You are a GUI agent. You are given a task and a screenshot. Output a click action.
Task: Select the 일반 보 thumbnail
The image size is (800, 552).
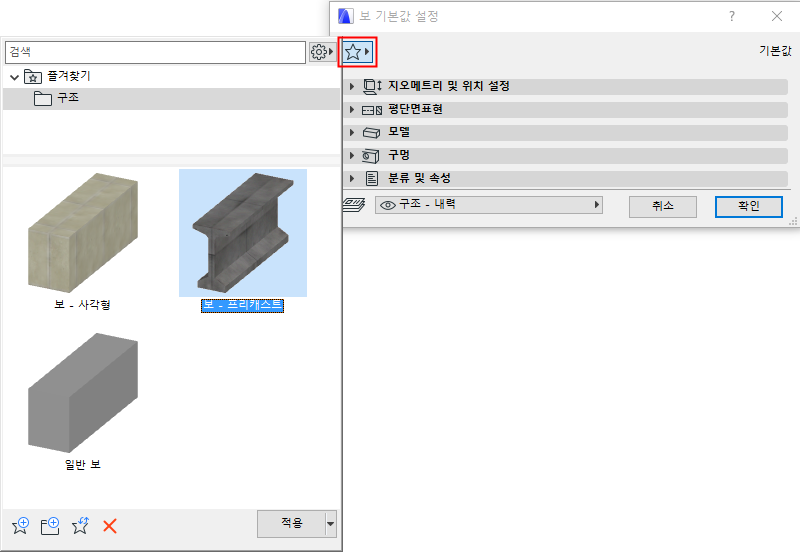83,393
